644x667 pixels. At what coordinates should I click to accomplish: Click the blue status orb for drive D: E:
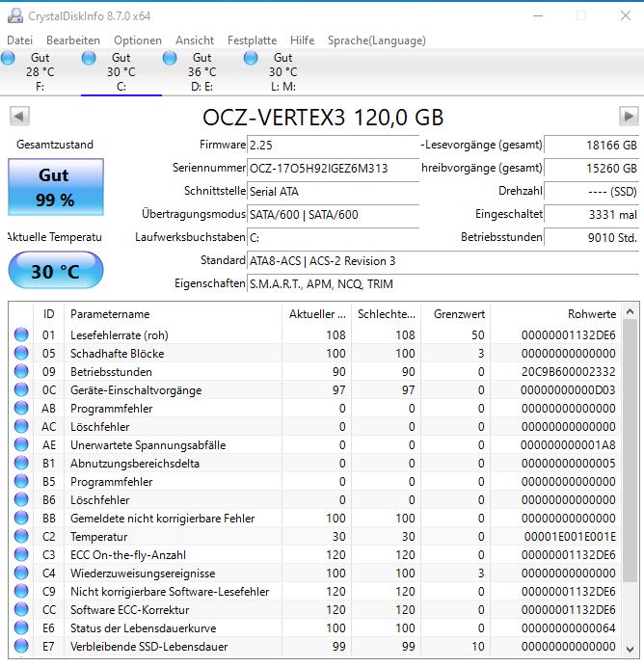pyautogui.click(x=170, y=58)
